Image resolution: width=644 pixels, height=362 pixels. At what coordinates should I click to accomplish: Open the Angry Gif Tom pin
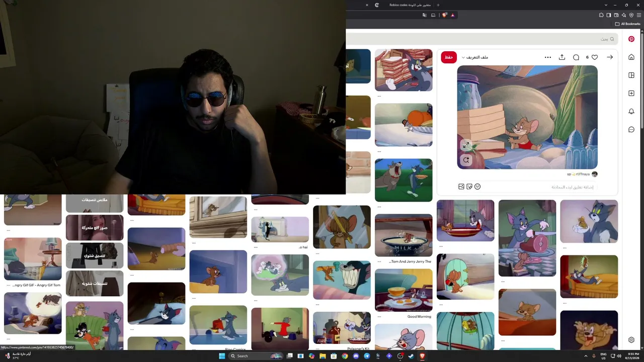[x=33, y=259]
